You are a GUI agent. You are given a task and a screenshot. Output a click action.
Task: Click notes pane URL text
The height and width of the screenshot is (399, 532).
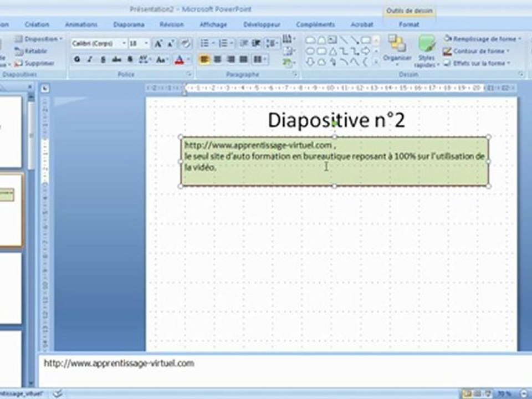(119, 363)
